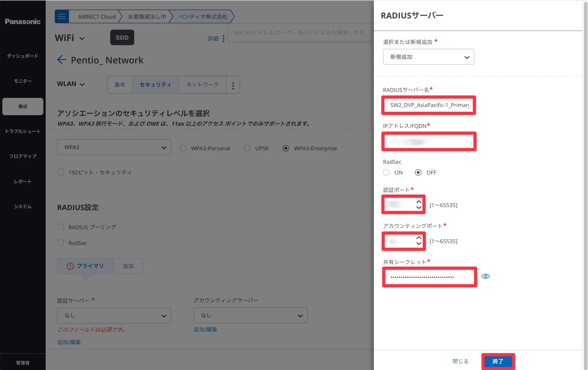Click the 終了 button
The width and height of the screenshot is (588, 370).
click(x=498, y=361)
